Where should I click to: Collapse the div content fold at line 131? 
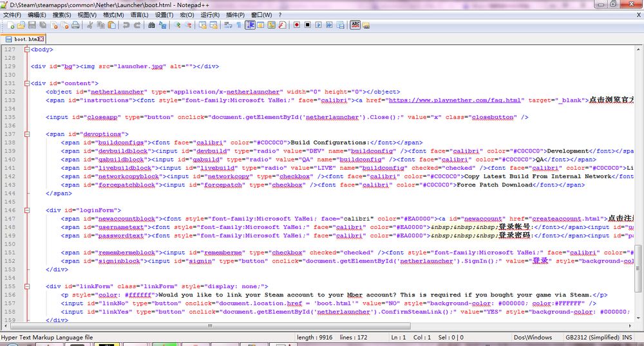(26, 83)
